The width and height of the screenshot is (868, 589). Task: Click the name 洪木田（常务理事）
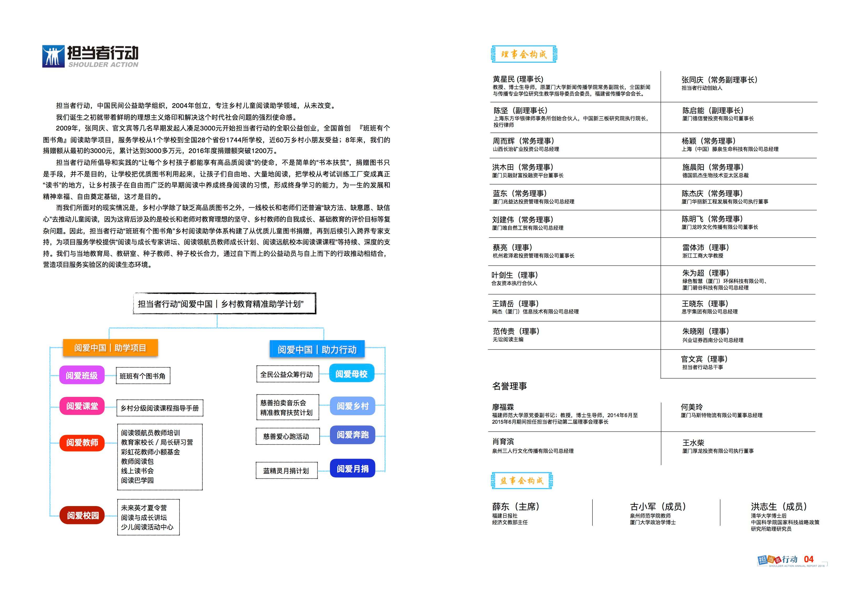[x=523, y=167]
